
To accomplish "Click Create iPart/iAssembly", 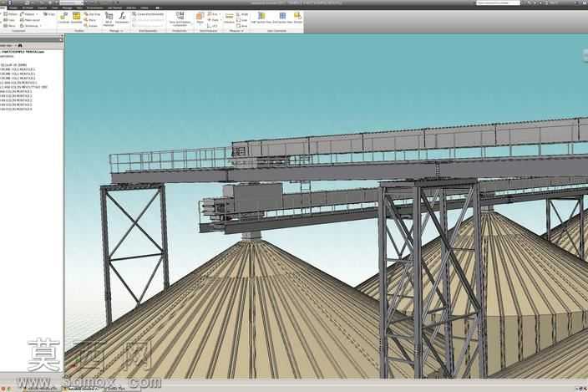I will [148, 14].
